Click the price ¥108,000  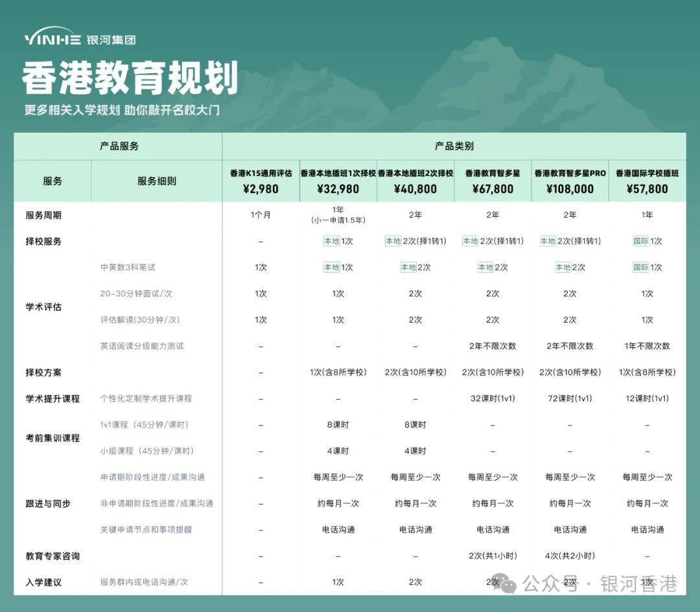click(570, 189)
